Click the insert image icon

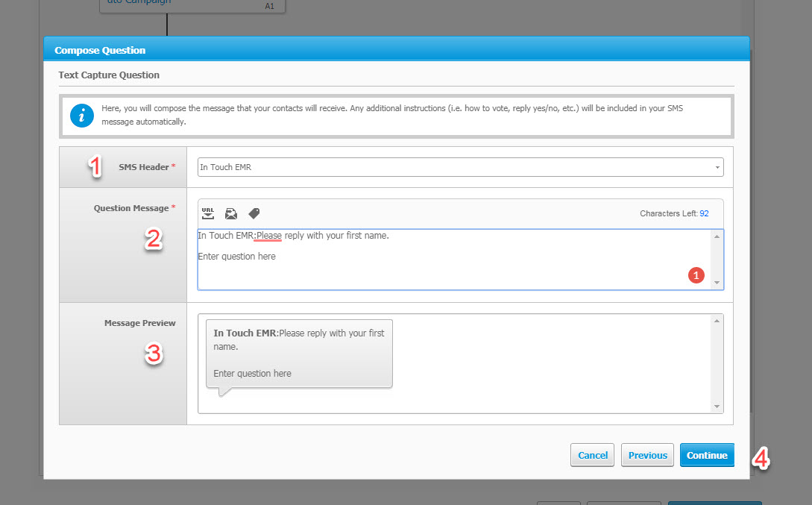click(x=231, y=213)
